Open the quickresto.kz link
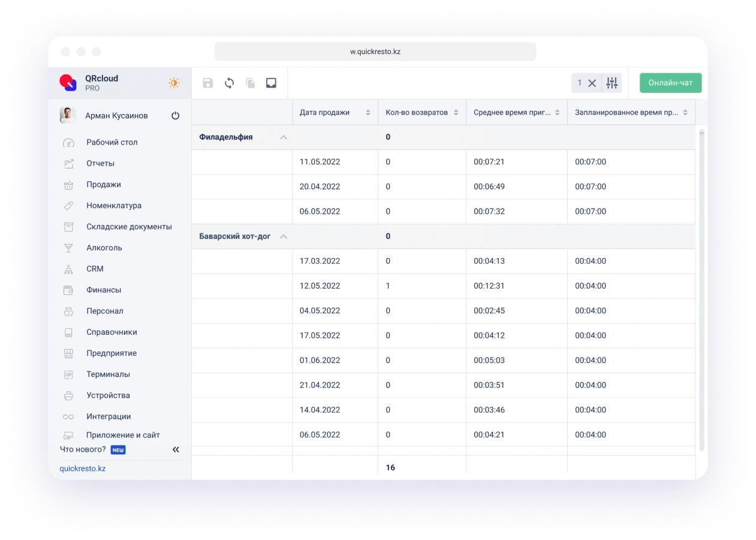This screenshot has height=540, width=756. point(82,469)
